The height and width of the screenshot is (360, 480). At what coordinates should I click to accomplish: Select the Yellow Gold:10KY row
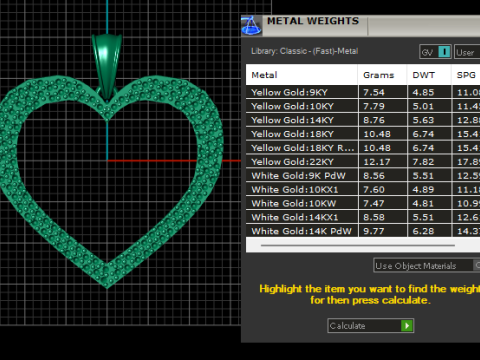tap(363, 106)
